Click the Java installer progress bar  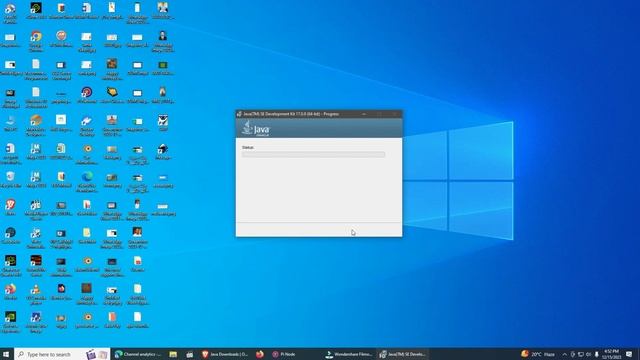(313, 155)
